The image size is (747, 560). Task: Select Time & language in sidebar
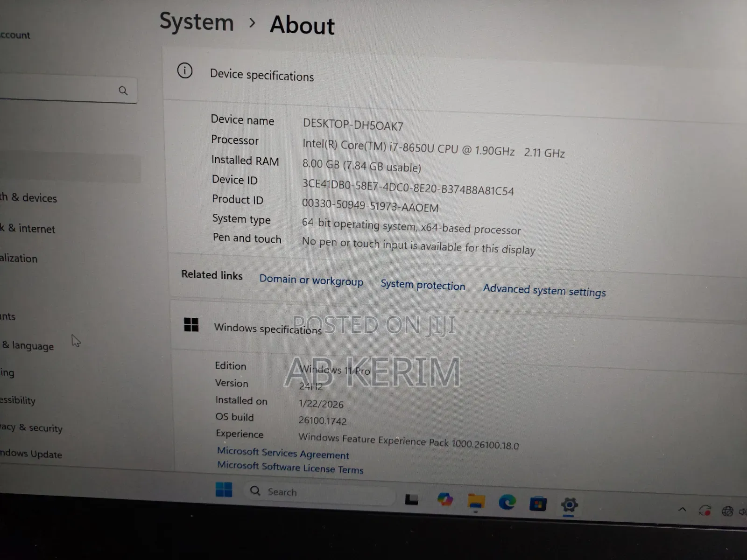pyautogui.click(x=28, y=345)
